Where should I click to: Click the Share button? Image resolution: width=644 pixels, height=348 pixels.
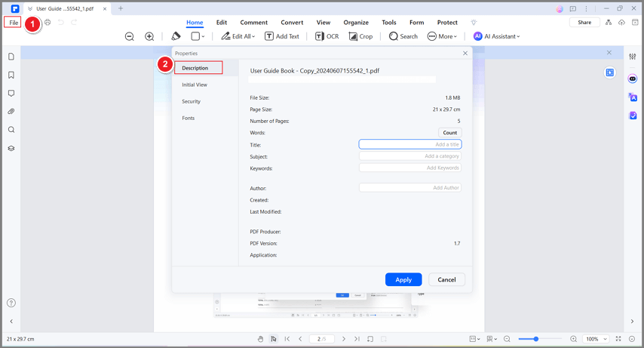click(x=584, y=22)
